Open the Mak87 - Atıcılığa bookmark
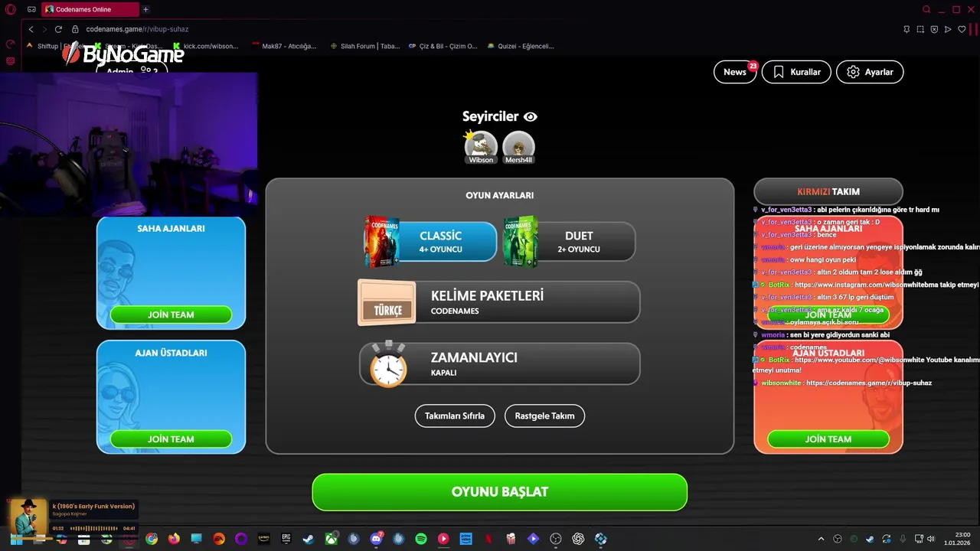The width and height of the screenshot is (980, 551). [x=284, y=46]
